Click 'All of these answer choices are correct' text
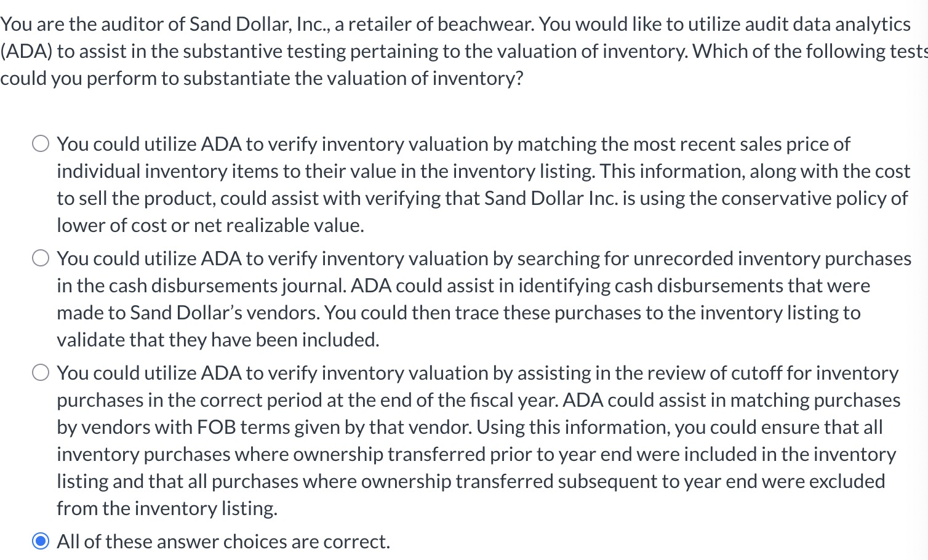Viewport: 928px width, 560px height. click(223, 541)
